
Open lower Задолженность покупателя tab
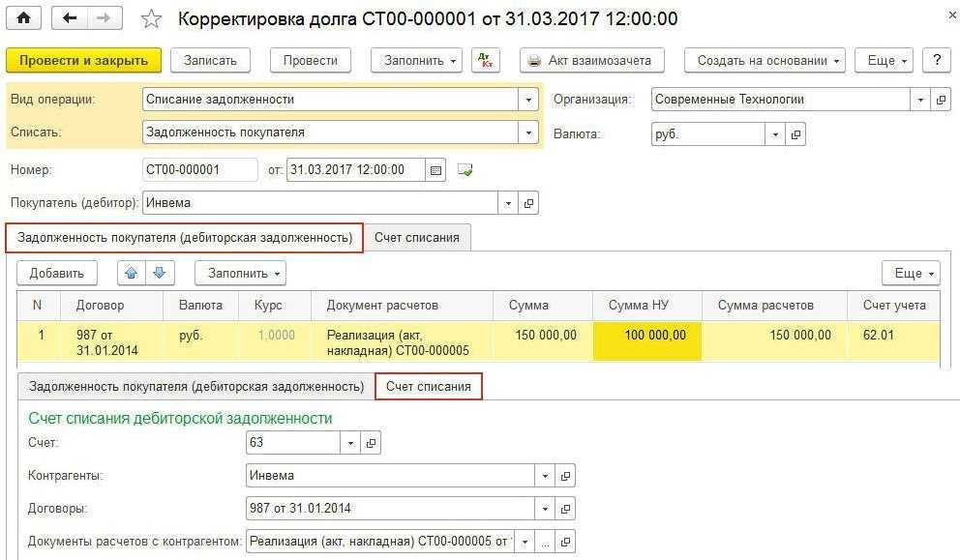196,387
